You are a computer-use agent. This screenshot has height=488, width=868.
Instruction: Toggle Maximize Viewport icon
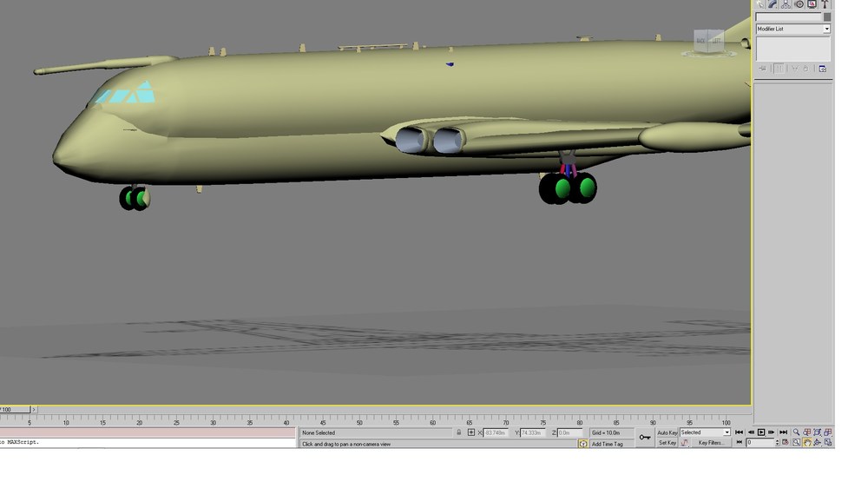point(827,442)
